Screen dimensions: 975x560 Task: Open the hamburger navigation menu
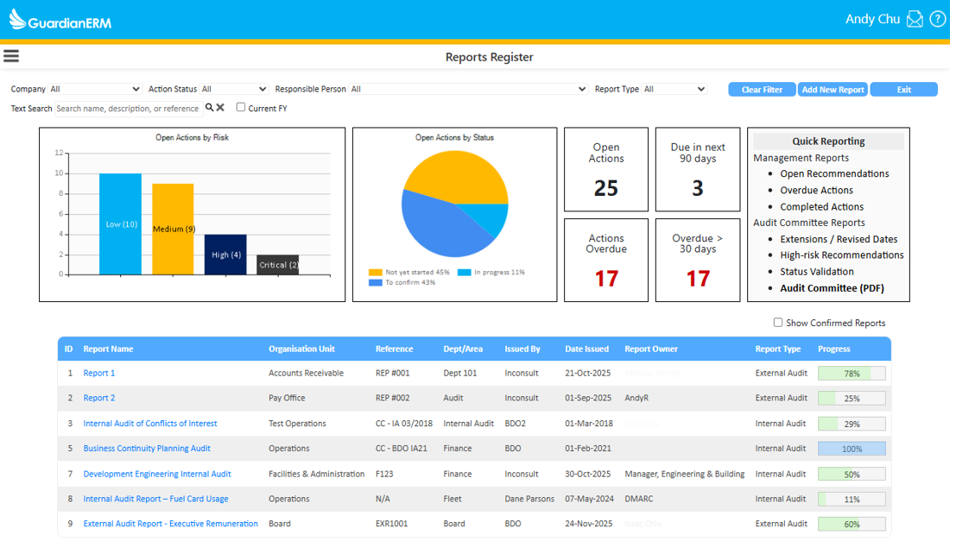tap(11, 56)
